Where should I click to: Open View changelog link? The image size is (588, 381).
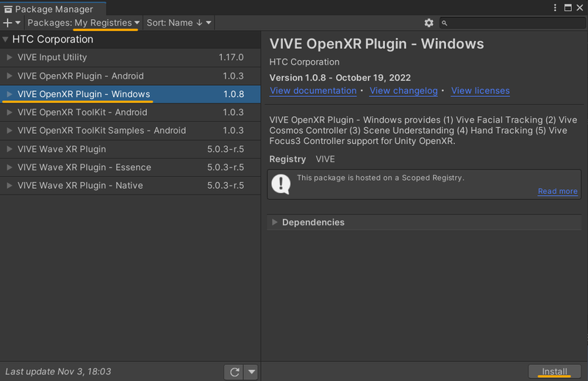click(x=404, y=91)
